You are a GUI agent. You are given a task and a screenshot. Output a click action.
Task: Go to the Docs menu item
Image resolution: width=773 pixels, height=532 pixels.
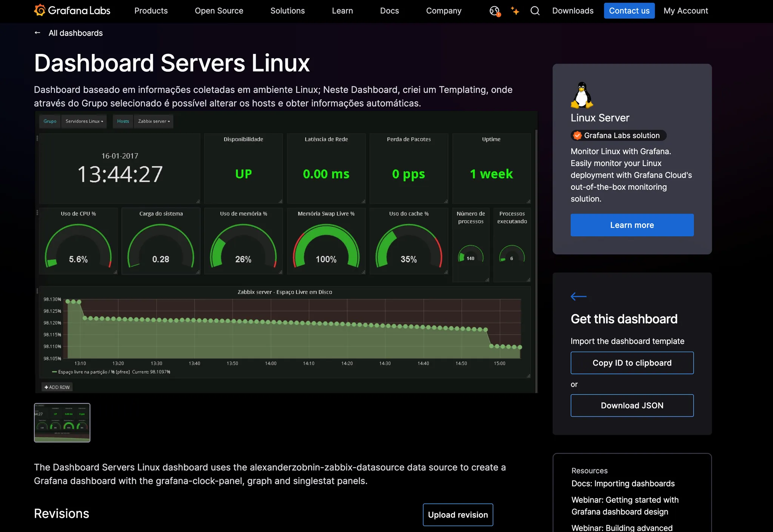389,11
